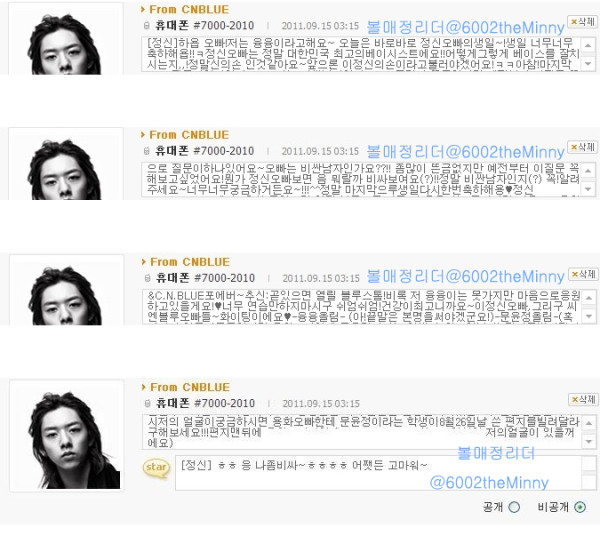
Task: Click the down arrow in the fourth message box
Action: click(589, 442)
